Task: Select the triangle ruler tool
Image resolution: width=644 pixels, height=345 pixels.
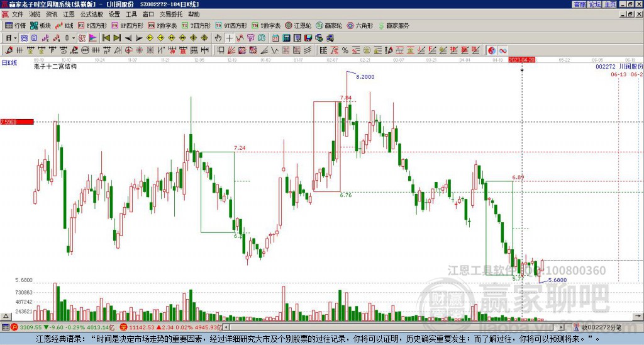Action: click(x=117, y=50)
